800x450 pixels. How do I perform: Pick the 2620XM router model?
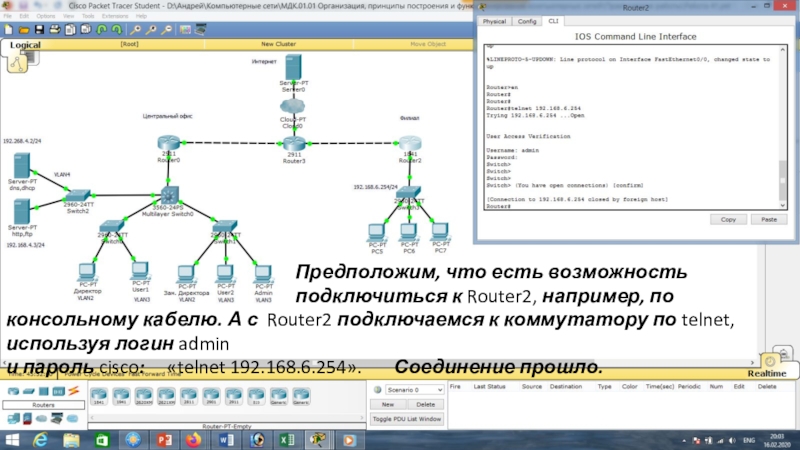pos(144,396)
